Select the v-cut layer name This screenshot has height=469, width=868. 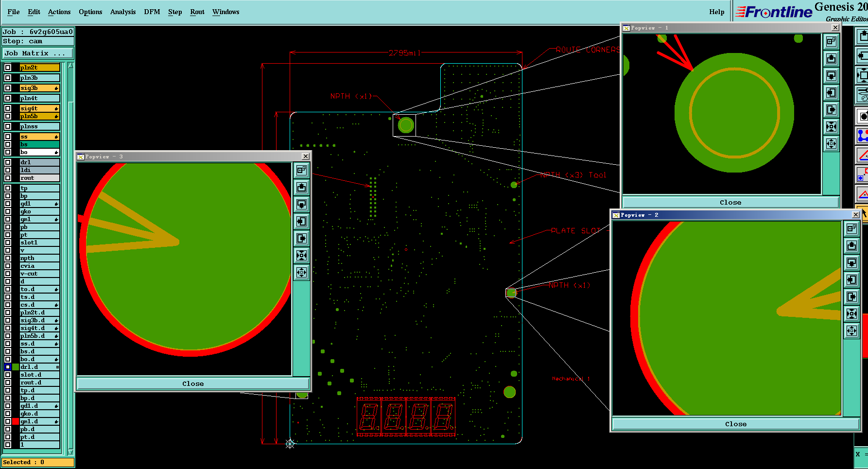coord(39,274)
